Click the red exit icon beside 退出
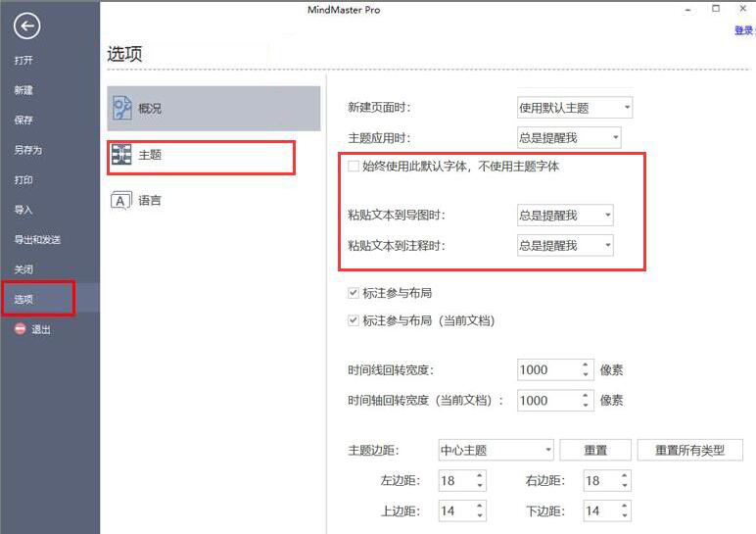 pyautogui.click(x=20, y=329)
